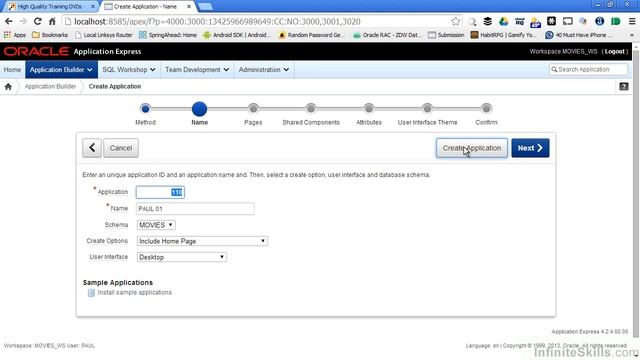Open the Local Linksys Router bookmark
Viewport: 640px width, 360px height.
point(104,35)
